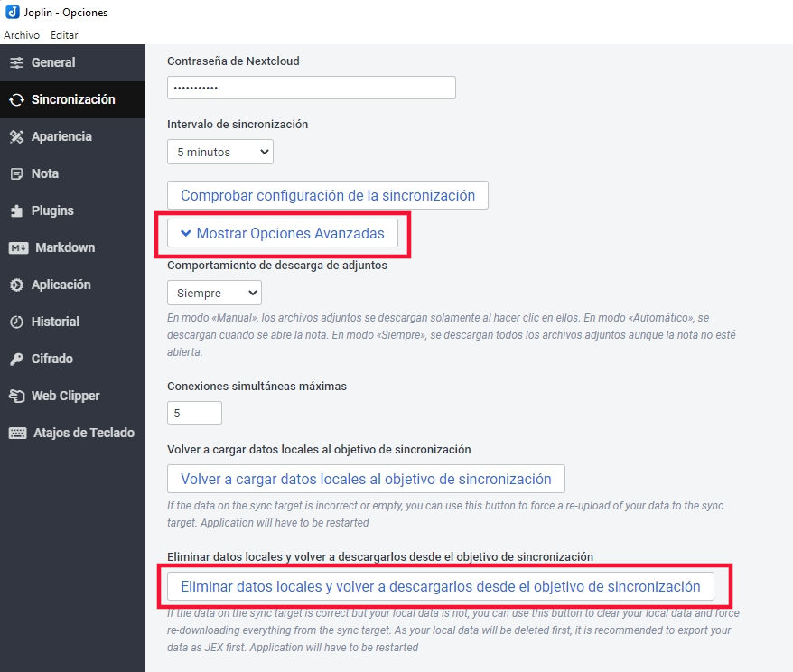Click the Markdown M↓ icon
793x672 pixels.
click(19, 247)
